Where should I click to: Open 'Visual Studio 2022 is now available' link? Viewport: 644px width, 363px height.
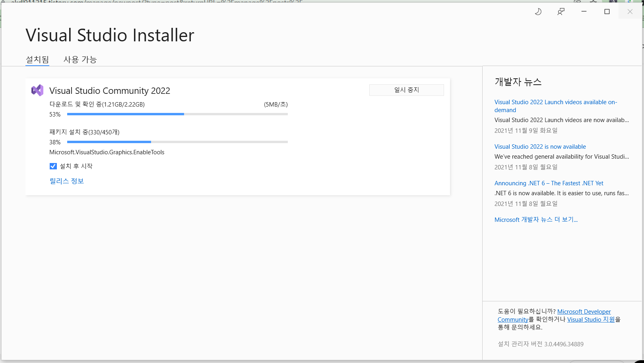[x=540, y=147]
